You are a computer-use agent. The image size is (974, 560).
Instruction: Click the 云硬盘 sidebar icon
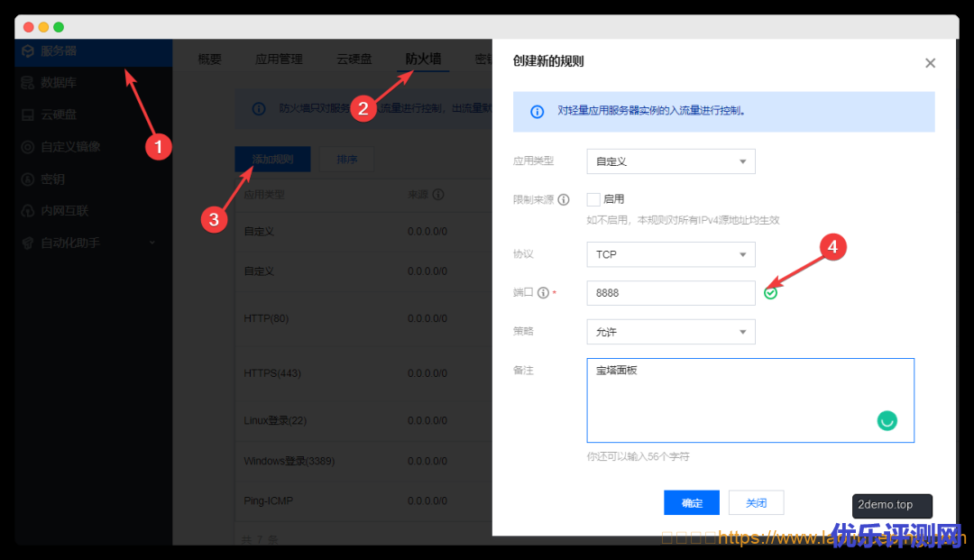(x=27, y=115)
